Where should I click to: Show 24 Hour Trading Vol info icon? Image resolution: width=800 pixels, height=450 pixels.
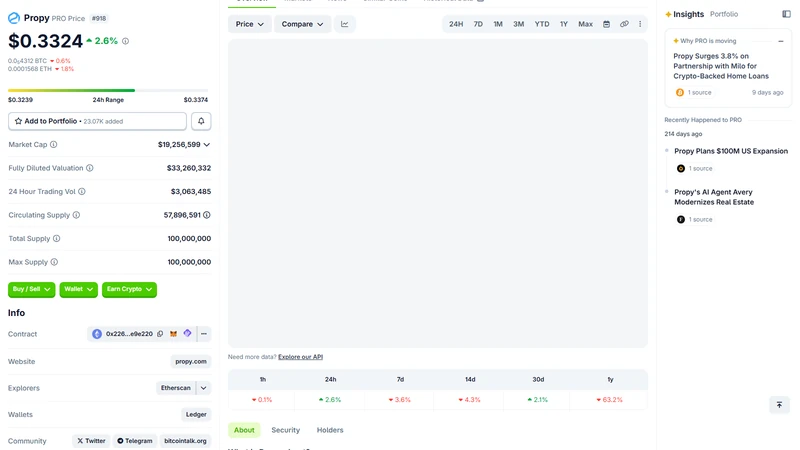(x=82, y=191)
